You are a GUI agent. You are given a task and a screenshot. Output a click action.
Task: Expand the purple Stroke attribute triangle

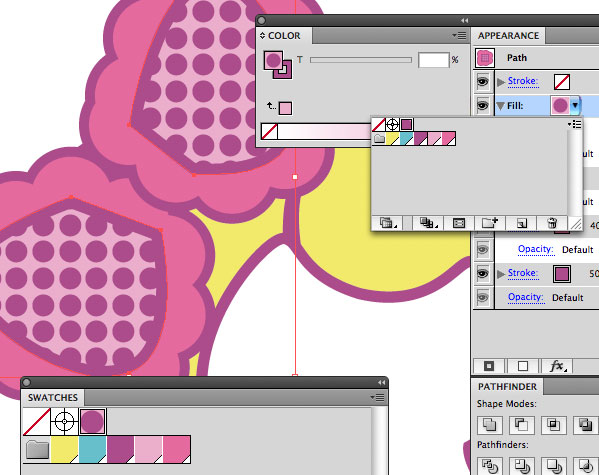point(501,274)
